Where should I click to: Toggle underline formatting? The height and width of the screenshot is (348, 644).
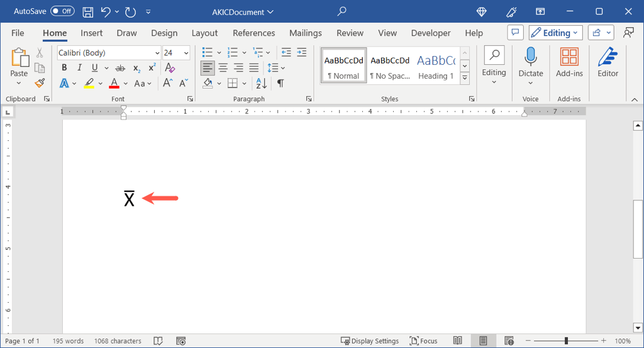[95, 68]
